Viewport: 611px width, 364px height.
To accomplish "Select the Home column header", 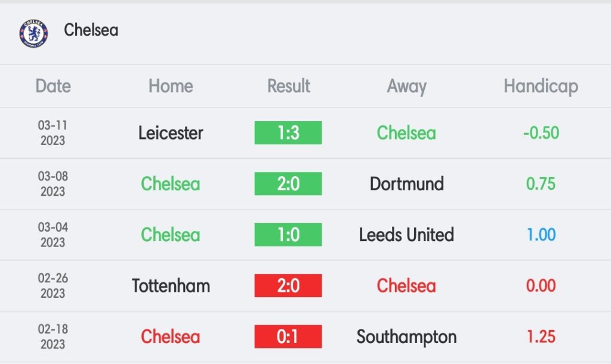I will [171, 86].
